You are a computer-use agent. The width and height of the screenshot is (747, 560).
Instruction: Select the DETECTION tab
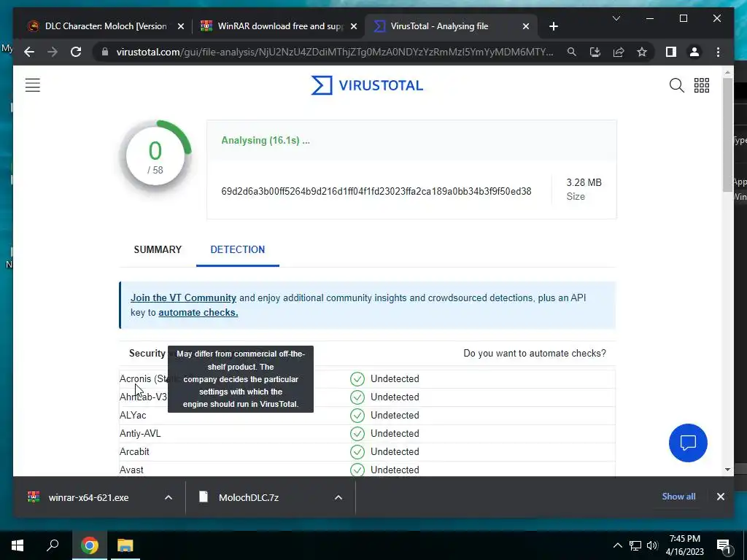click(x=238, y=249)
